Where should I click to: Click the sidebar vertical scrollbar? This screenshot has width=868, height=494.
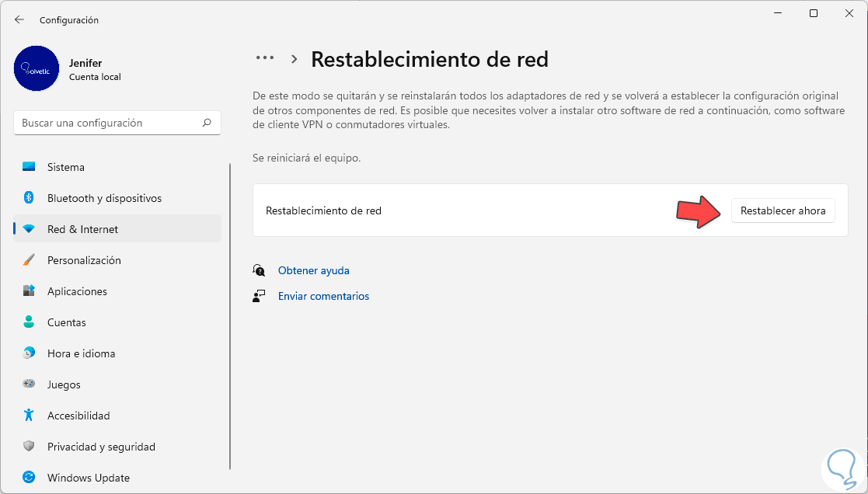[x=230, y=311]
